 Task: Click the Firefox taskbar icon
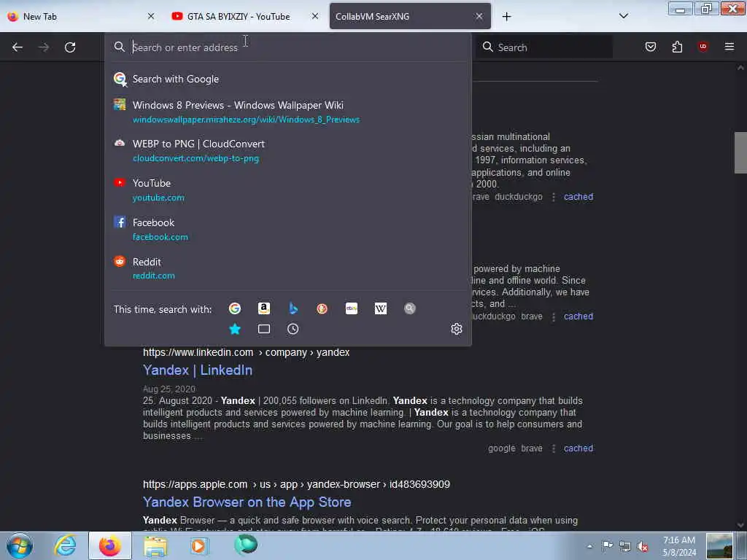point(110,545)
